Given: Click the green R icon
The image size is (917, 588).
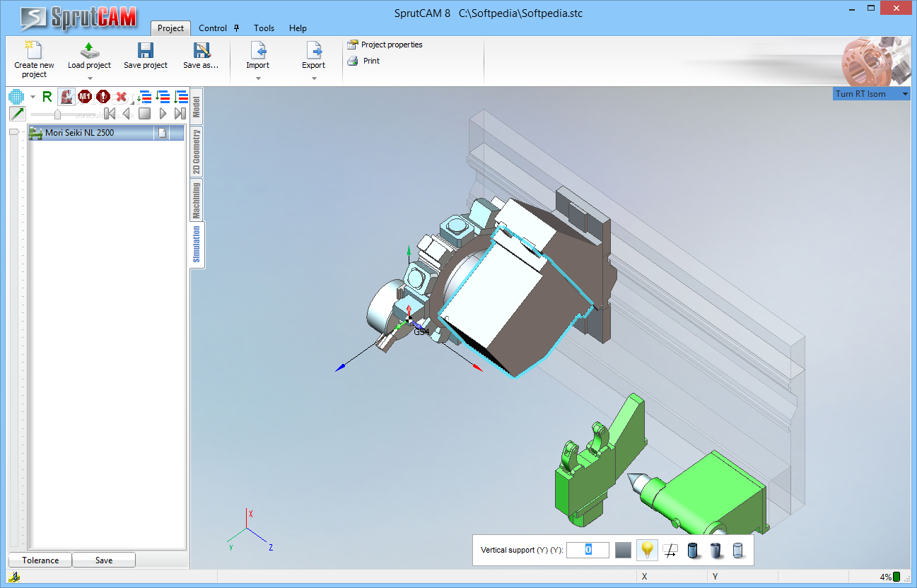Looking at the screenshot, I should (x=47, y=97).
